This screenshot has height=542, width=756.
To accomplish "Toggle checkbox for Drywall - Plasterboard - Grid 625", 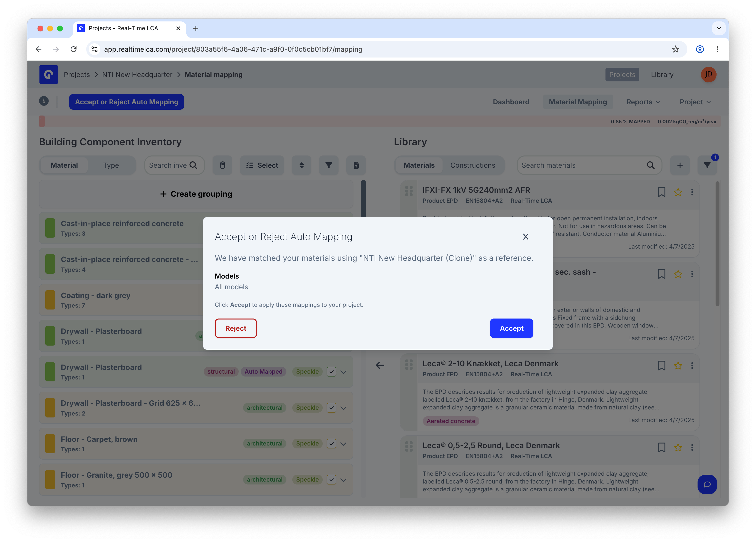I will (331, 407).
